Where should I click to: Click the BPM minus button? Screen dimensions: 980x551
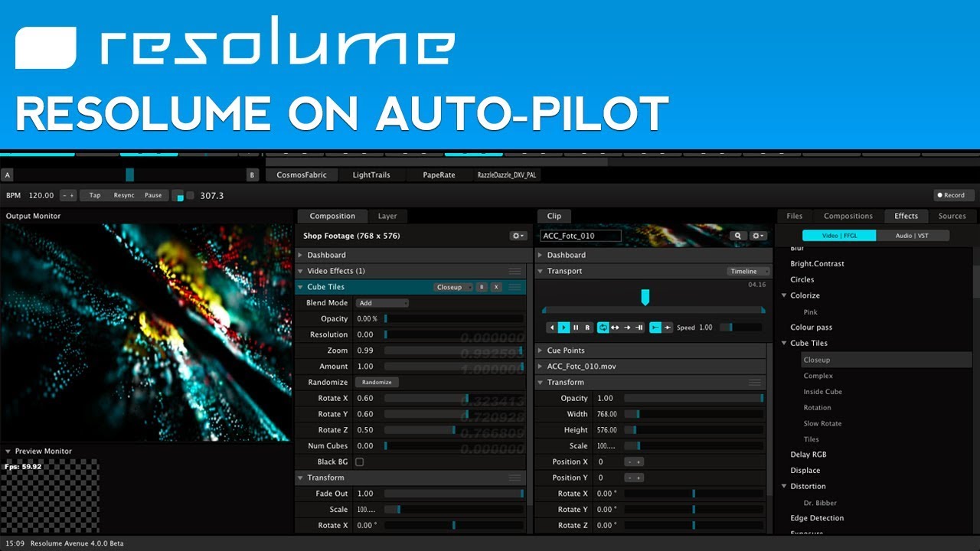(x=65, y=195)
